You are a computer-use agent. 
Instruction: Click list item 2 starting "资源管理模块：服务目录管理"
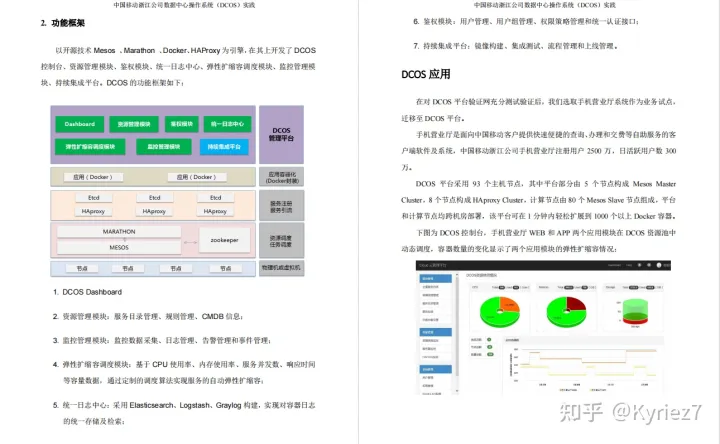click(147, 316)
